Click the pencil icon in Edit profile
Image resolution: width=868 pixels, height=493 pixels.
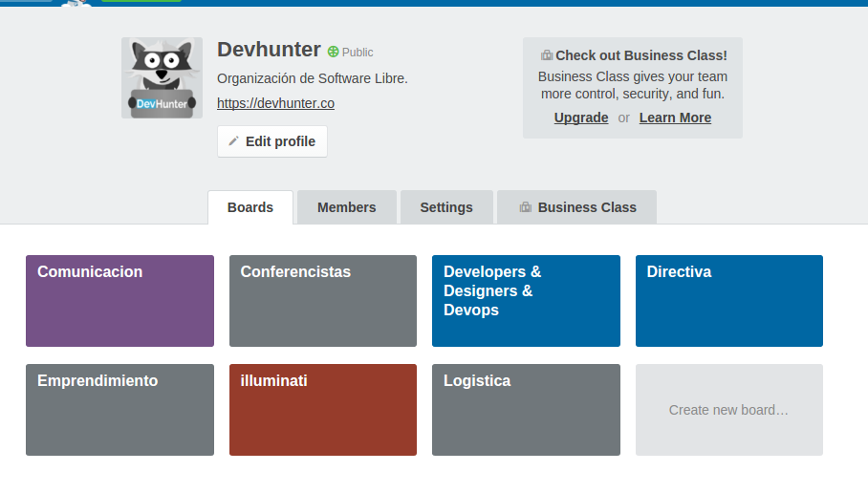tap(233, 141)
